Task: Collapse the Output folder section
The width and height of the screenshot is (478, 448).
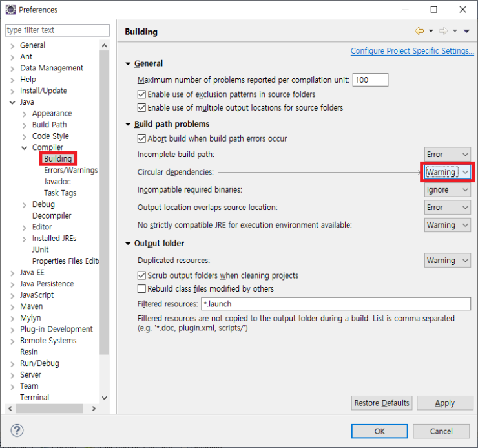Action: [x=128, y=244]
